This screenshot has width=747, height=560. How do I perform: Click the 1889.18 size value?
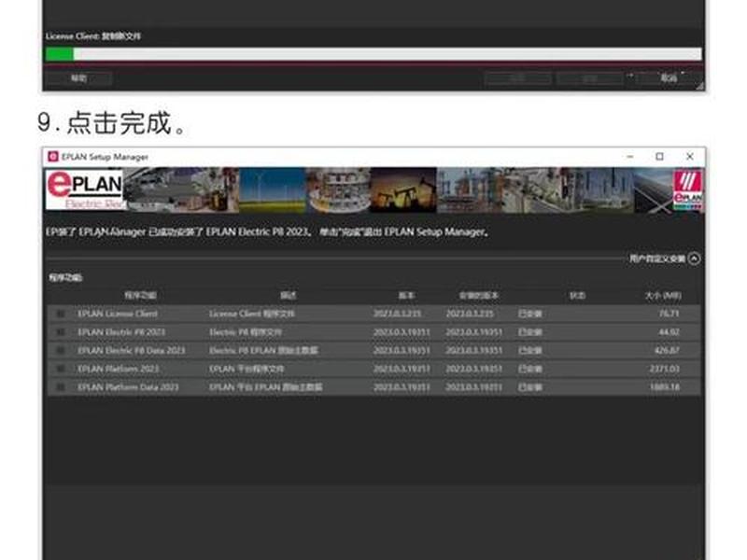point(665,387)
